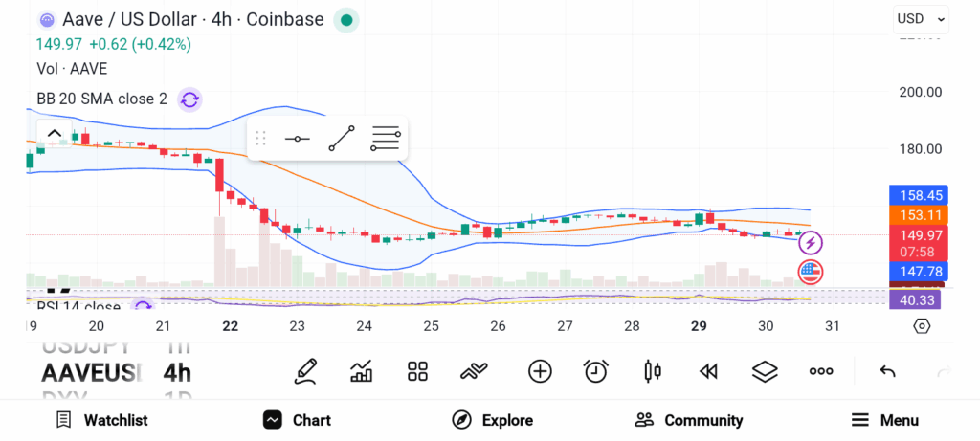Go to the Community tab
980x441 pixels.
(689, 420)
